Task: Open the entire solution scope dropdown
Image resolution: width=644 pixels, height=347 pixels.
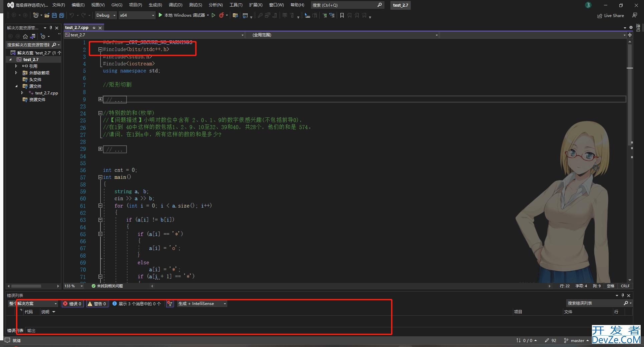Action: point(33,304)
